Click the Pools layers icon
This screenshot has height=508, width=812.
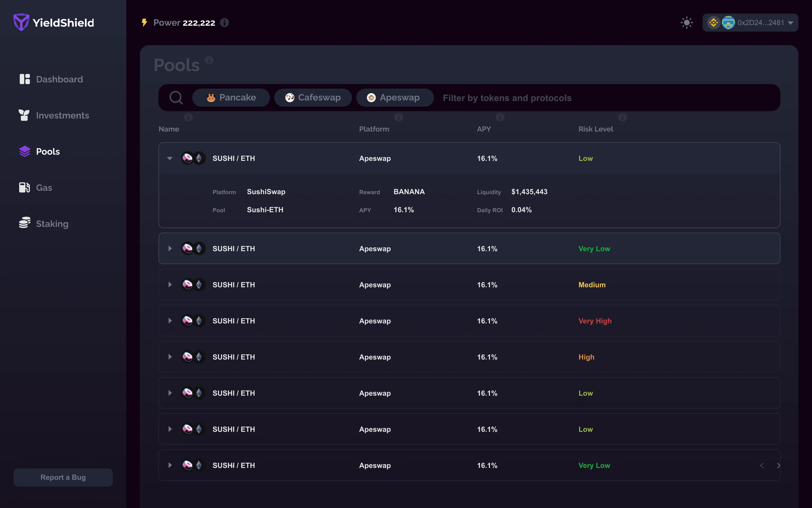25,152
